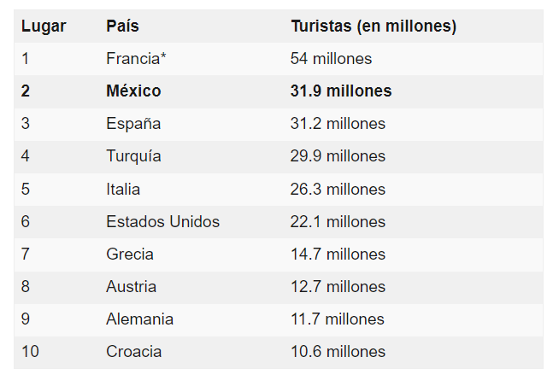Click the "Croacia" table cell

[x=133, y=351]
